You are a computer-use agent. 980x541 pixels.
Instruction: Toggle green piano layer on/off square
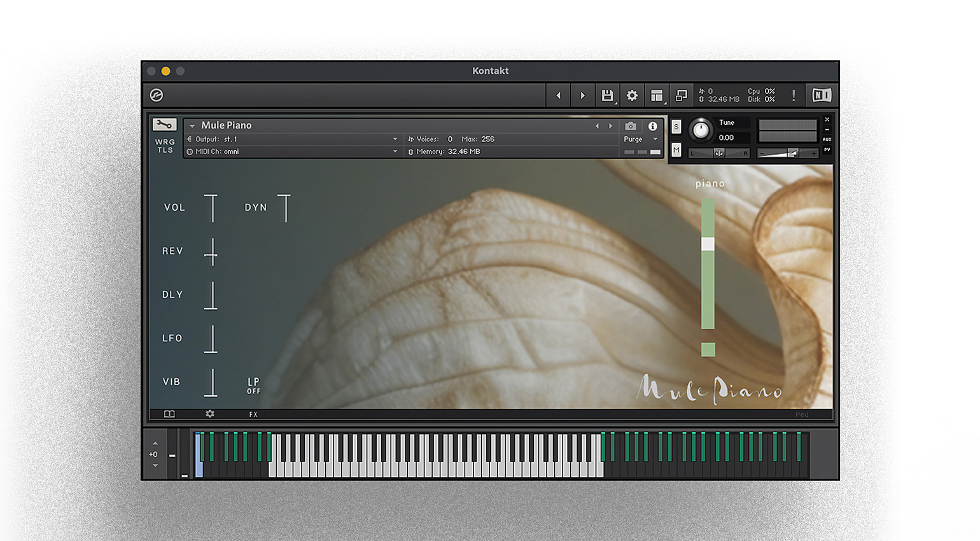click(x=708, y=349)
